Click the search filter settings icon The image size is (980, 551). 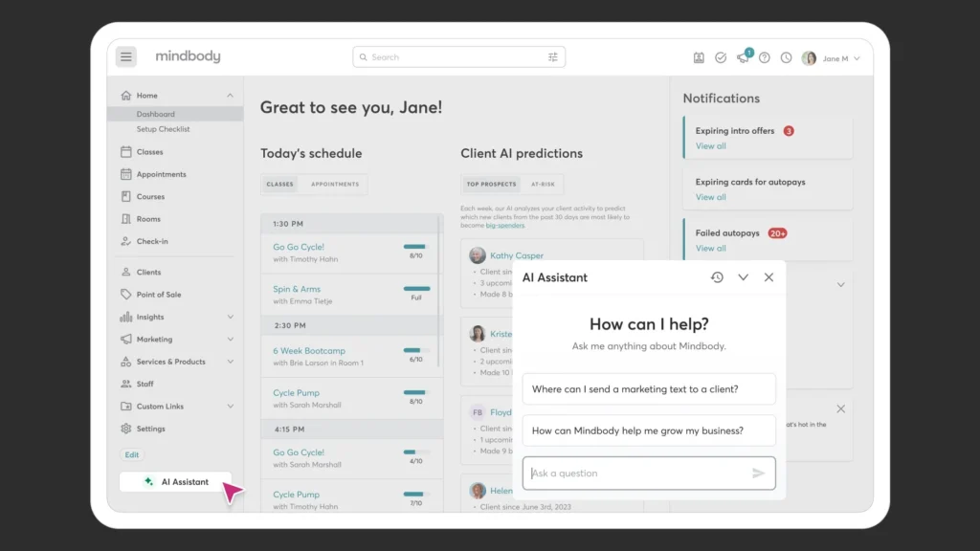point(553,56)
